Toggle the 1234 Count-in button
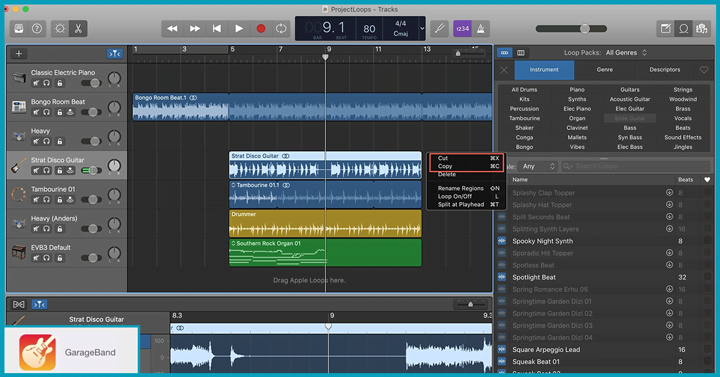 pyautogui.click(x=462, y=28)
